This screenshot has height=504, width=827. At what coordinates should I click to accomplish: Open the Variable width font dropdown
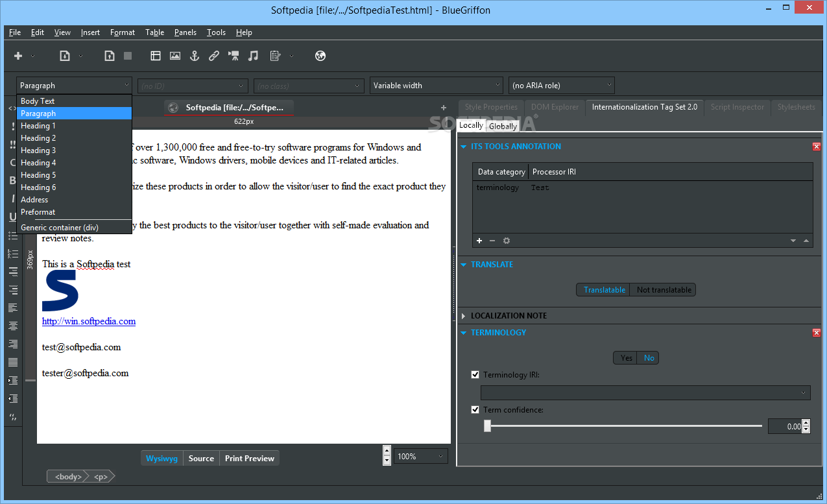pos(437,86)
